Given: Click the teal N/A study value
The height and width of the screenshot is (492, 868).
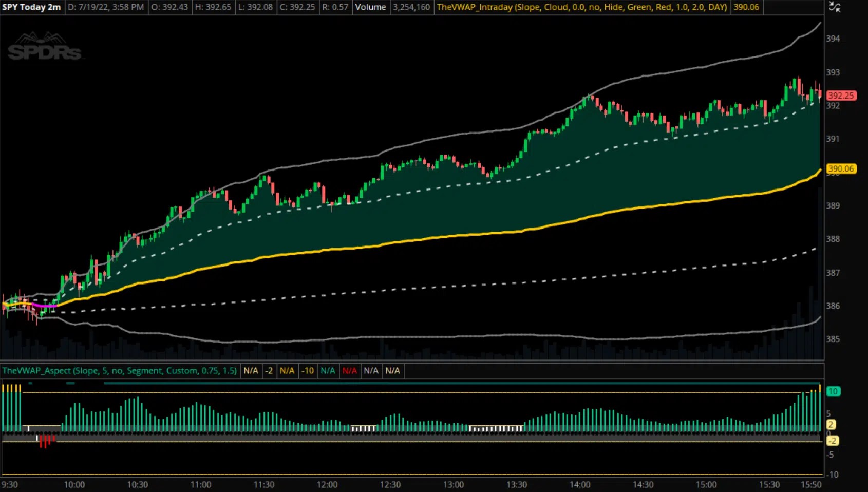Looking at the screenshot, I should click(x=328, y=371).
